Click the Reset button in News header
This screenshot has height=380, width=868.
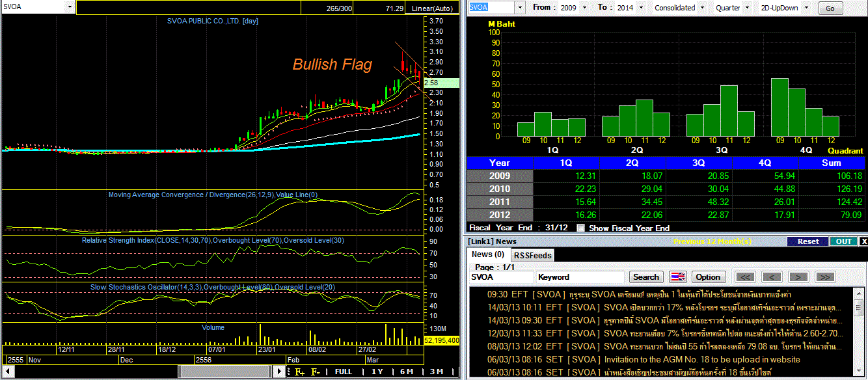click(808, 241)
